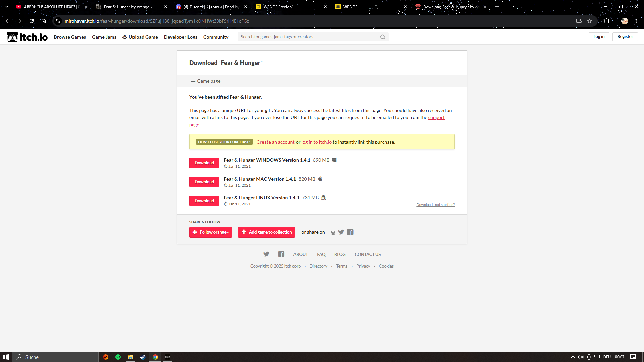Open the browser home page icon
The height and width of the screenshot is (362, 644).
(44, 21)
